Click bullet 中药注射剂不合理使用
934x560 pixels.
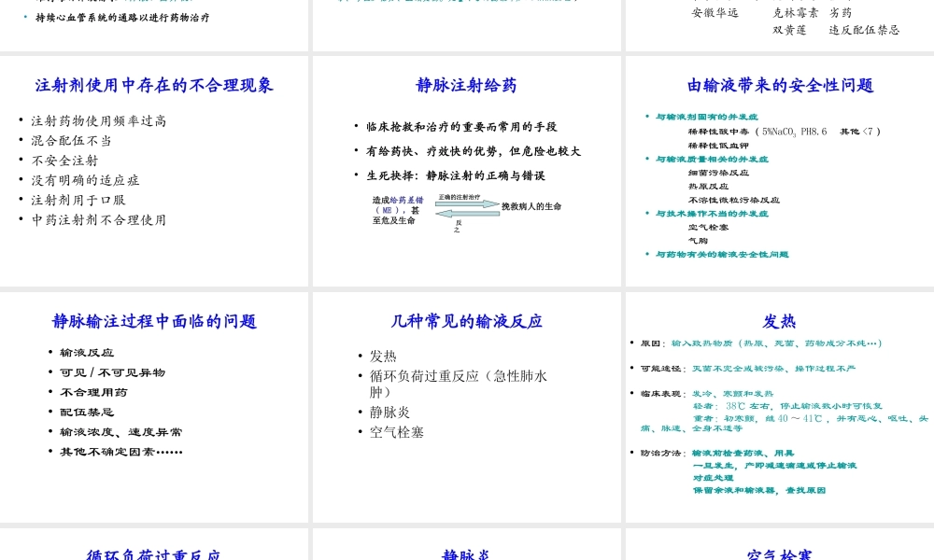pyautogui.click(x=99, y=220)
